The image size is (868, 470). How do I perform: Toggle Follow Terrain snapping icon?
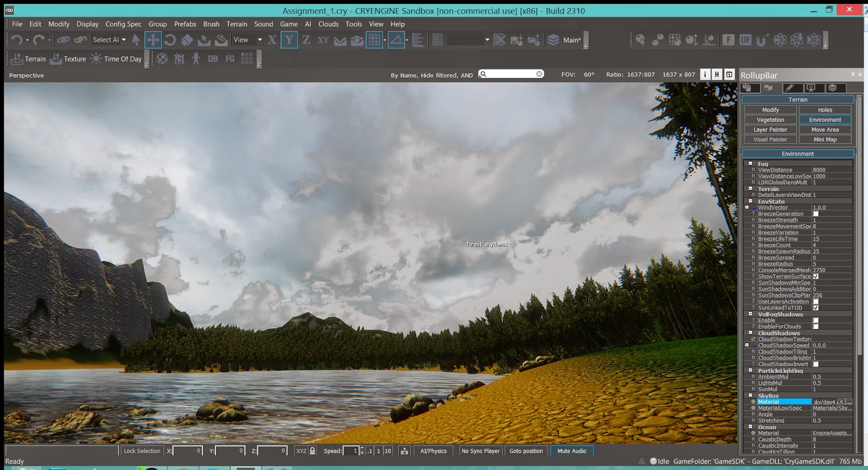click(x=340, y=40)
